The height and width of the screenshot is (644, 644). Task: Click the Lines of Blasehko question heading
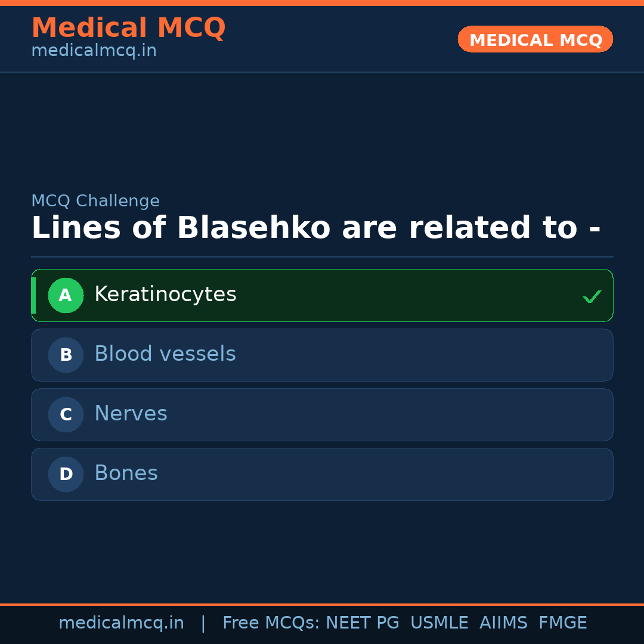point(315,228)
